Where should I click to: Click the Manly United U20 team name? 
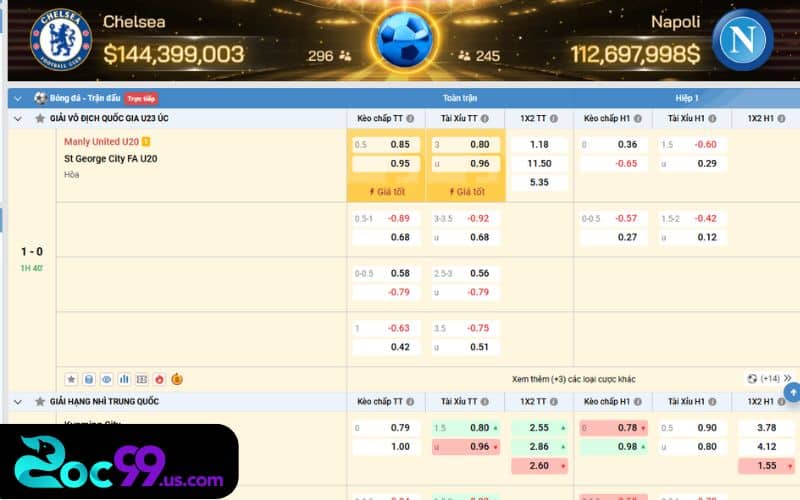[101, 142]
